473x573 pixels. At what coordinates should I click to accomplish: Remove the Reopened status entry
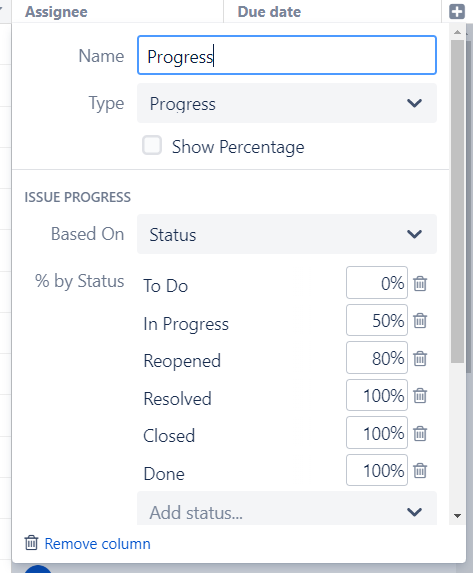tap(420, 358)
